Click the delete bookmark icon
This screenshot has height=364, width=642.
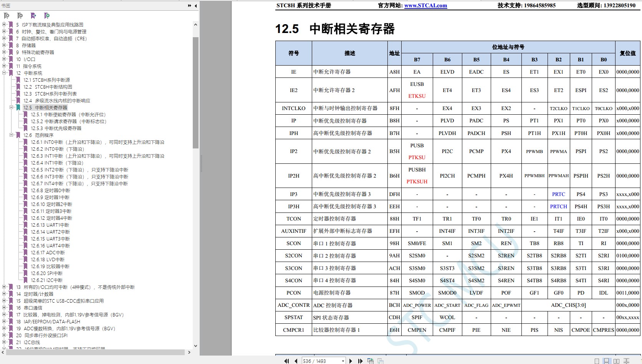point(7,16)
